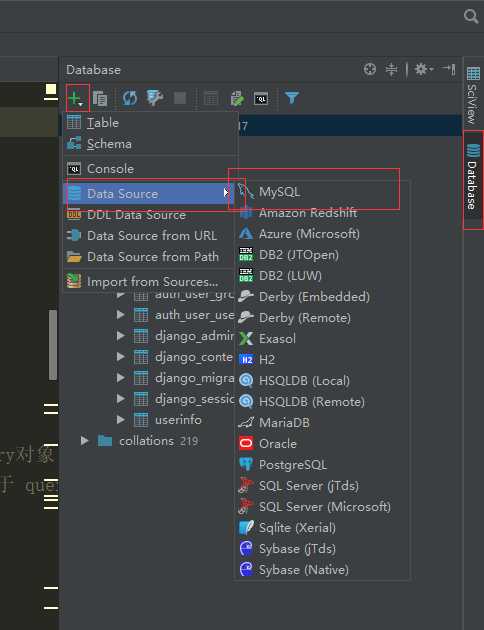
Task: Expand the auth_user_use table node
Action: (120, 315)
